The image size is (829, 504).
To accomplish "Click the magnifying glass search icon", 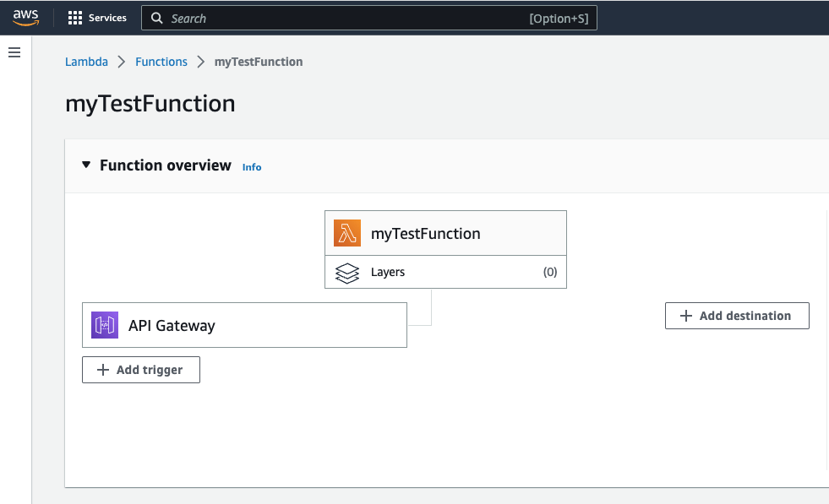I will pos(157,17).
